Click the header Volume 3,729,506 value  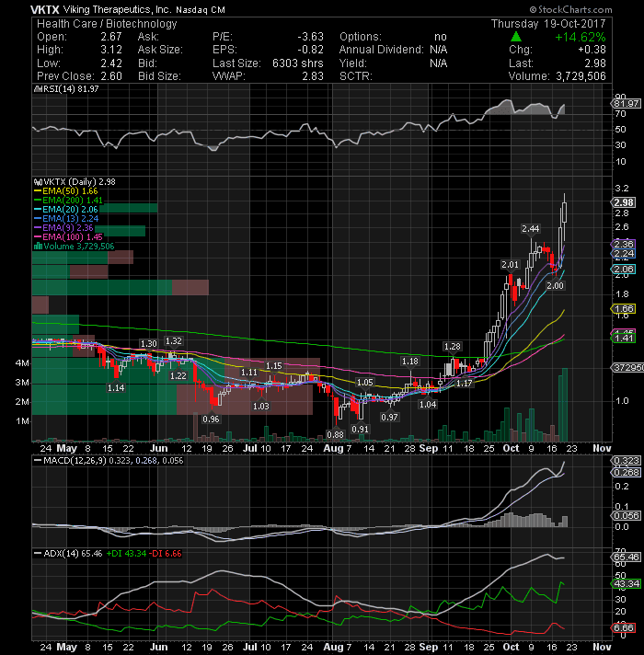click(x=581, y=76)
